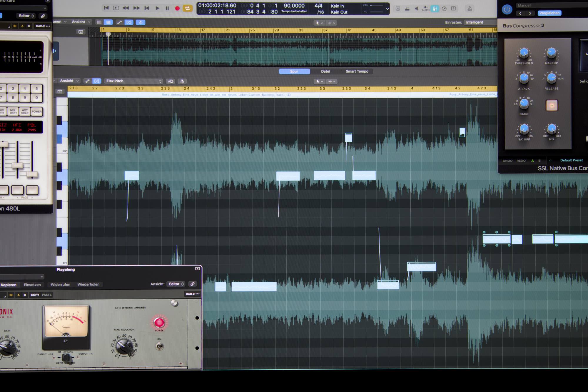This screenshot has width=588, height=392.
Task: Toggle the editor Automation curve icon
Action: 87,81
